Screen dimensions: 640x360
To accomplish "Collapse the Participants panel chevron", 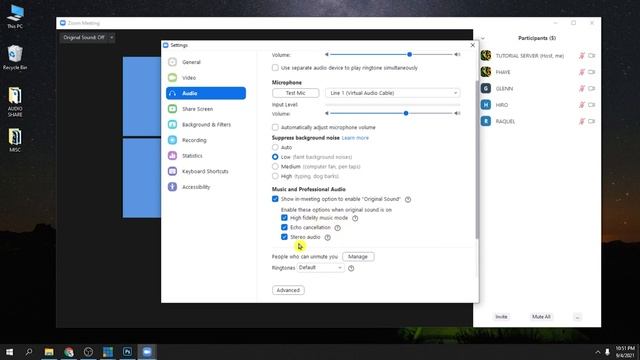I will (483, 38).
